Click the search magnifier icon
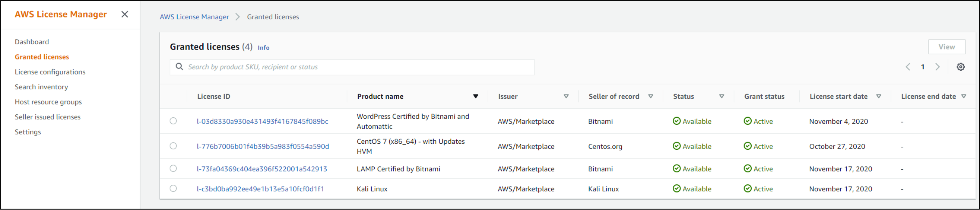980x210 pixels. click(179, 67)
